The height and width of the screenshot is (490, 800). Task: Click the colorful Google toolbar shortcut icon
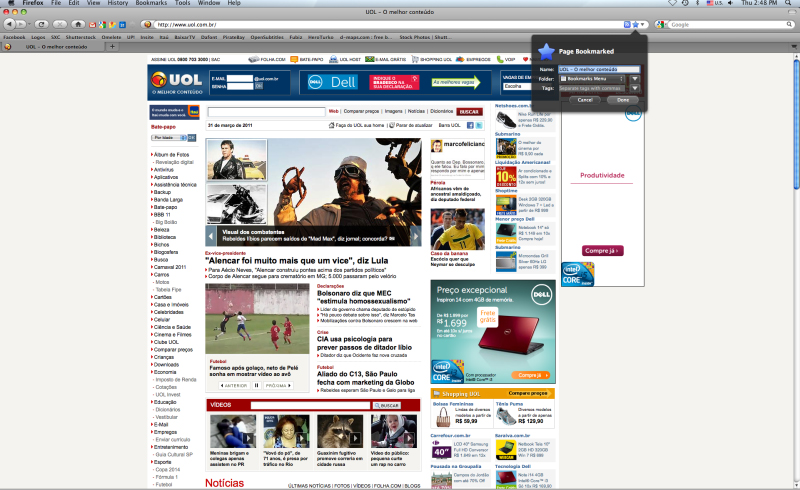point(102,24)
